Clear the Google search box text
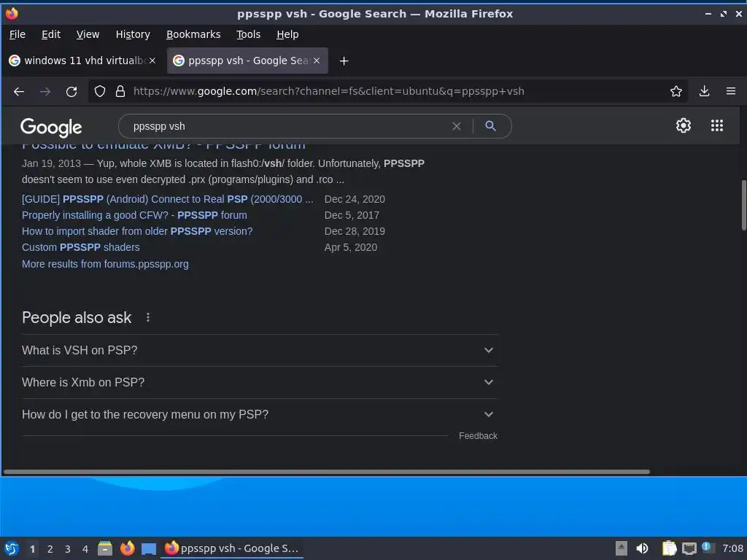 coord(457,126)
